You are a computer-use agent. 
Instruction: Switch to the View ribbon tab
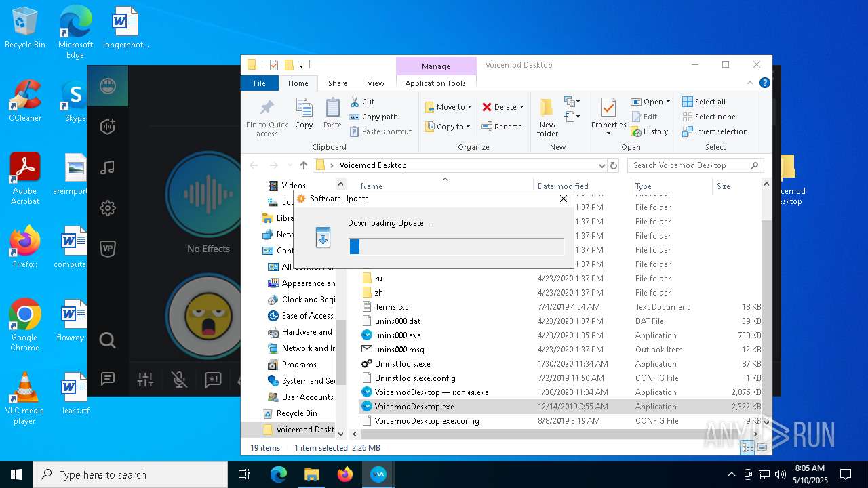(376, 83)
